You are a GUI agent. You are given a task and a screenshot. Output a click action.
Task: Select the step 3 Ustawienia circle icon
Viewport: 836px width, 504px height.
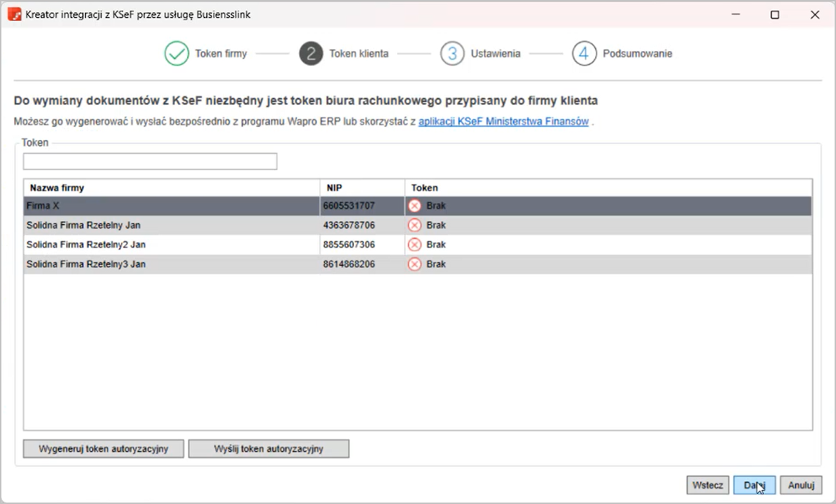pyautogui.click(x=452, y=54)
